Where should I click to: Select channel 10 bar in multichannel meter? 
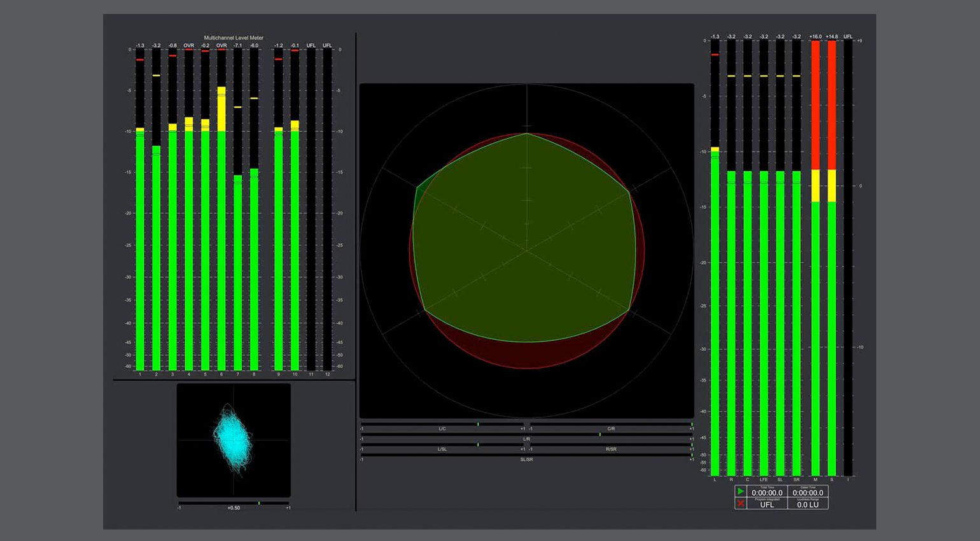pyautogui.click(x=295, y=210)
